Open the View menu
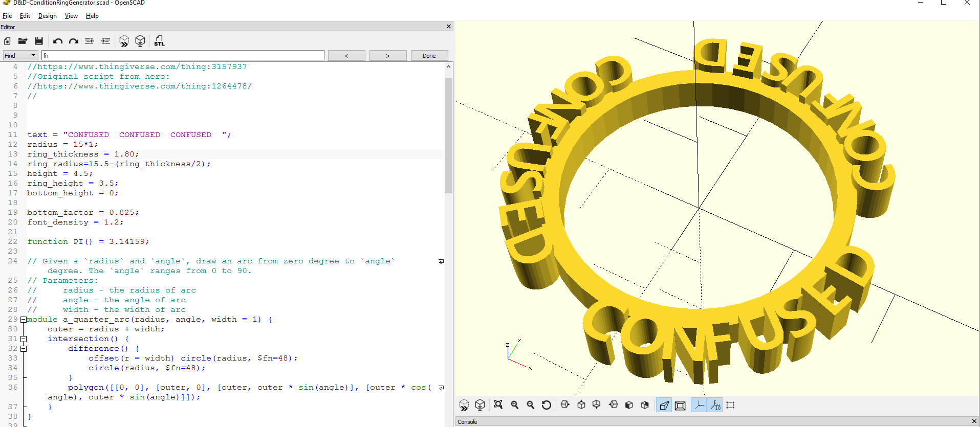The height and width of the screenshot is (427, 980). pyautogui.click(x=71, y=16)
